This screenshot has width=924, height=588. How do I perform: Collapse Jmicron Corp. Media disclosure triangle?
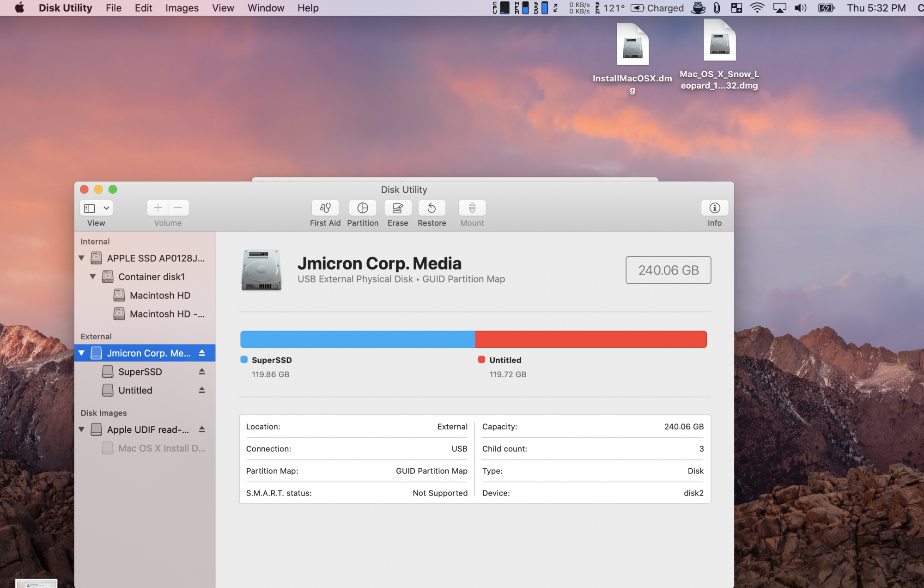tap(81, 353)
